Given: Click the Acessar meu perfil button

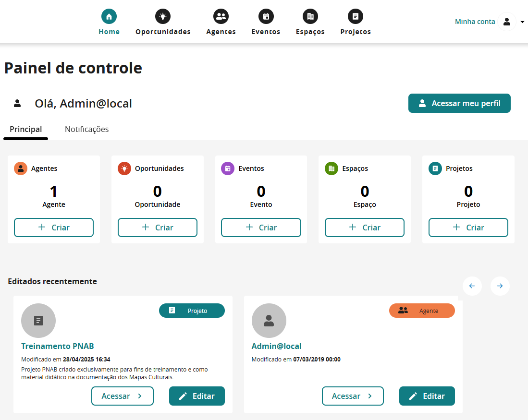Looking at the screenshot, I should (x=459, y=103).
